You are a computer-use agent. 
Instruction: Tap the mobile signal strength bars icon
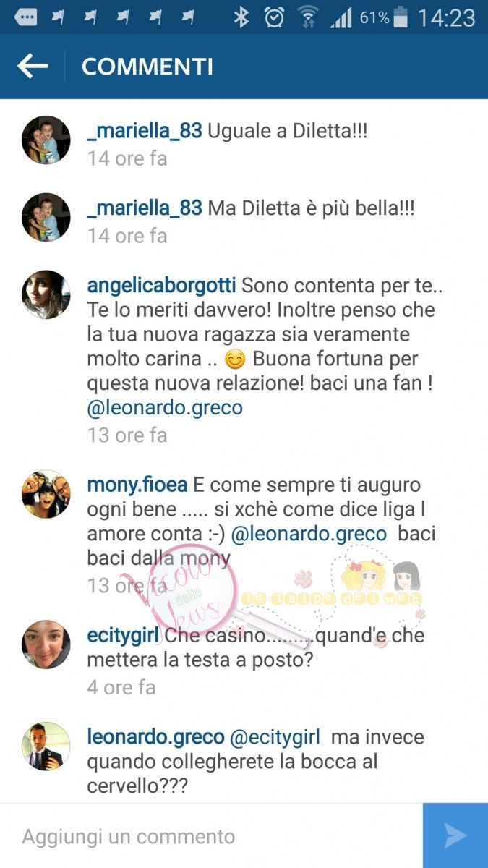[341, 17]
